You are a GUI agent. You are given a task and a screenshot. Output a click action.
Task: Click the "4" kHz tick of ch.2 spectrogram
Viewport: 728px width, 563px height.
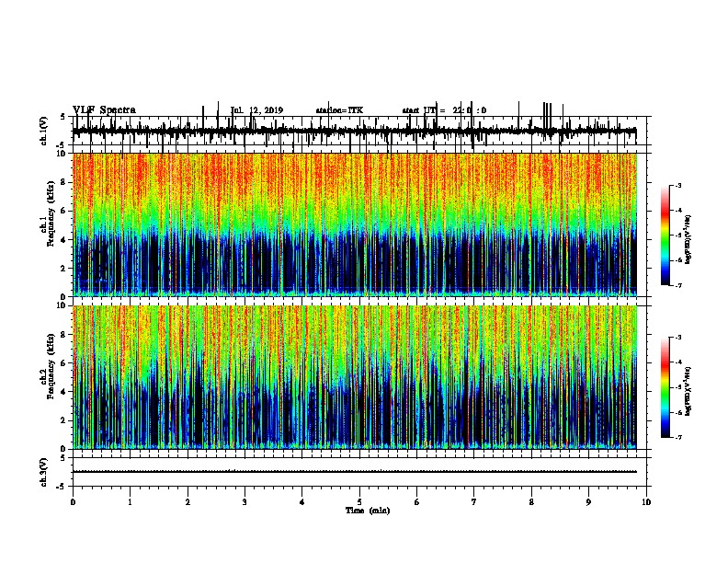point(64,392)
